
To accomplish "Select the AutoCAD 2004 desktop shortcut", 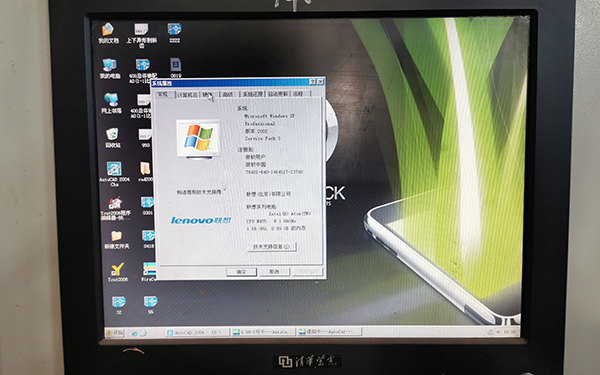I will (114, 174).
